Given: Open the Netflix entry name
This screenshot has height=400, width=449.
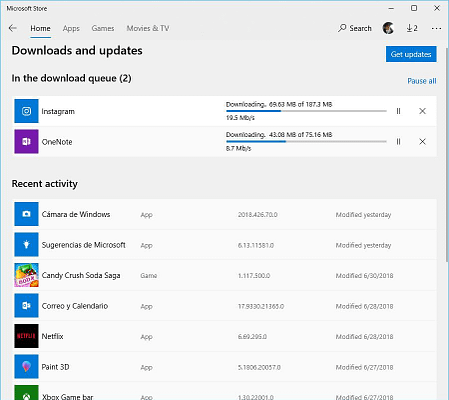Looking at the screenshot, I should pos(52,336).
